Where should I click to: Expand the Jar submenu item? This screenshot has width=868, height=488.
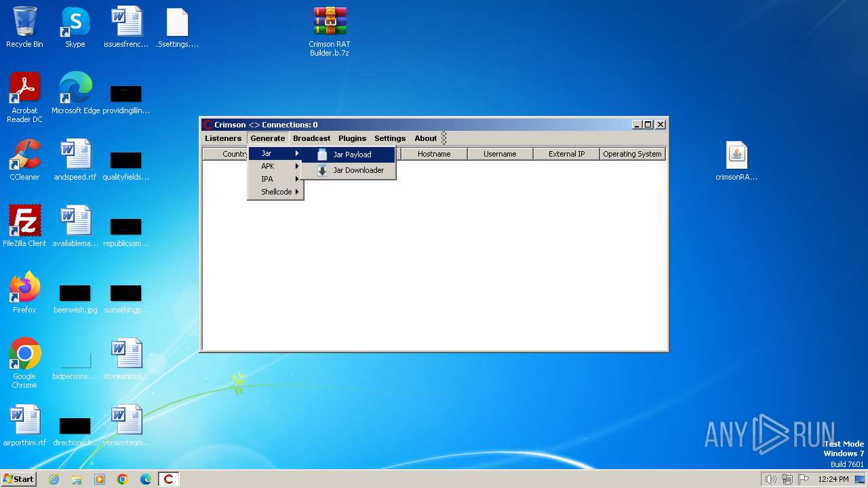pyautogui.click(x=275, y=154)
